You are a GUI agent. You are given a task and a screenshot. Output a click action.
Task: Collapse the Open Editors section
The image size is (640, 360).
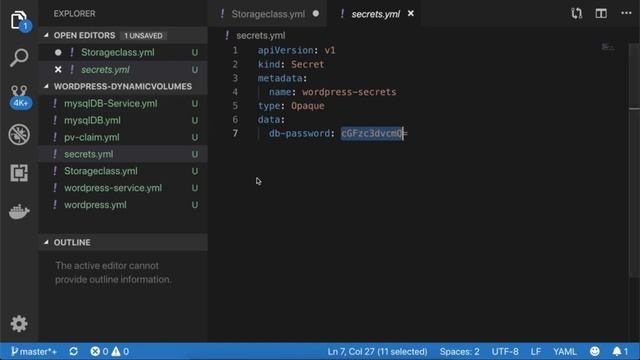(46, 36)
